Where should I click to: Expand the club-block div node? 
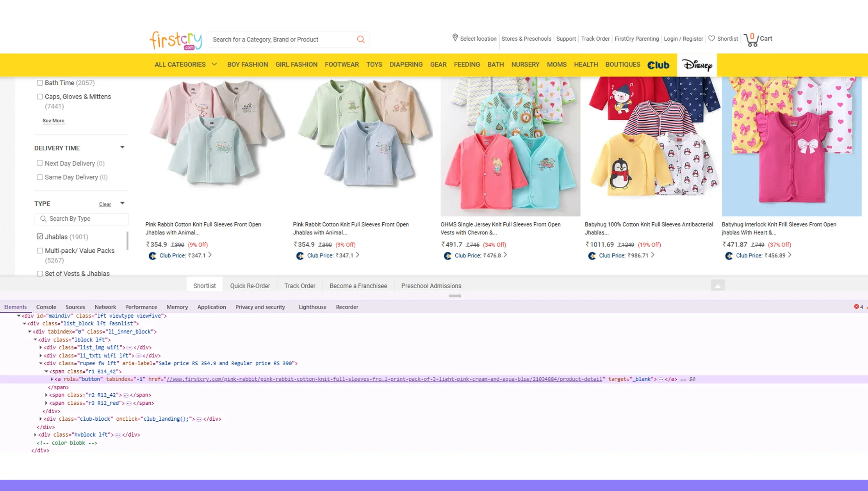tap(41, 419)
